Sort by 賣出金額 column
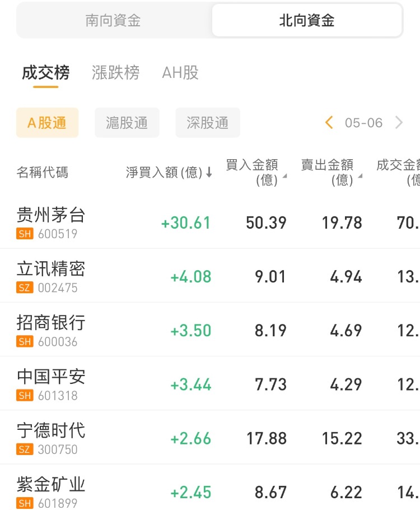Screen dimensions: 420x510 coord(328,172)
